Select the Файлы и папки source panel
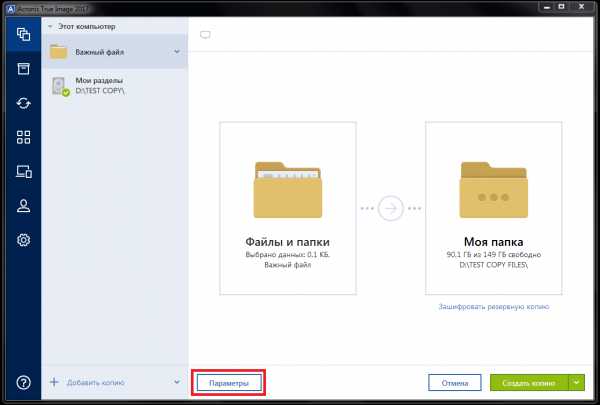Viewport: 600px width, 405px height. click(287, 208)
